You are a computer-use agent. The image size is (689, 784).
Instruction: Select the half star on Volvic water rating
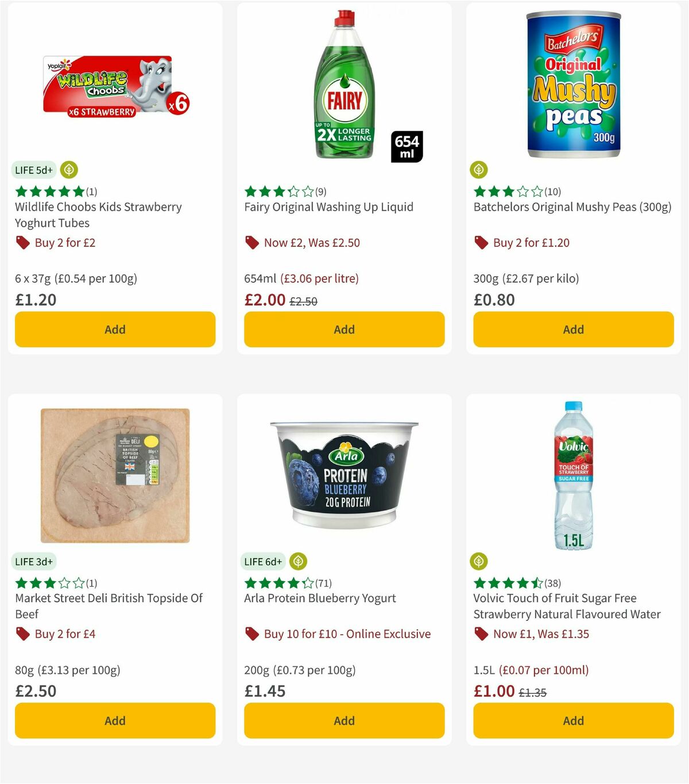pos(537,583)
